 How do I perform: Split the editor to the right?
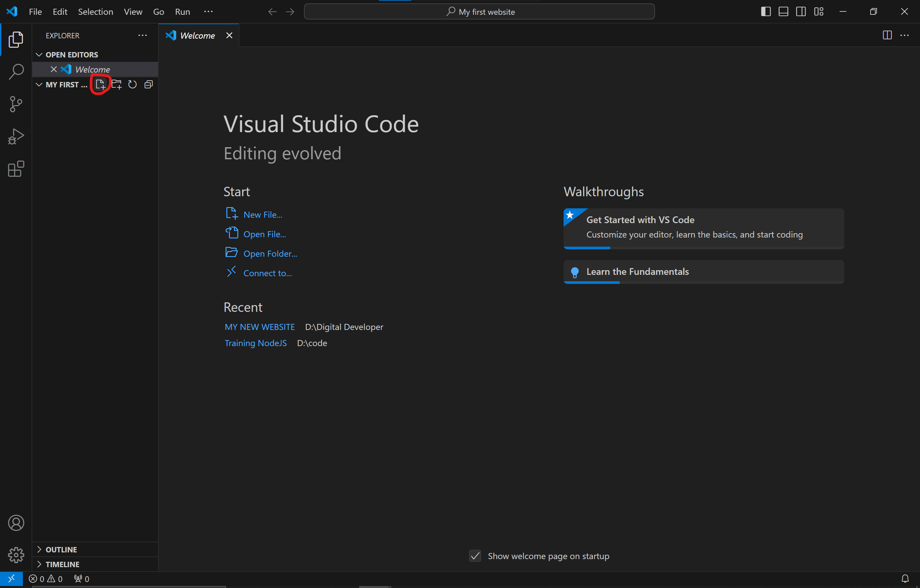(887, 35)
